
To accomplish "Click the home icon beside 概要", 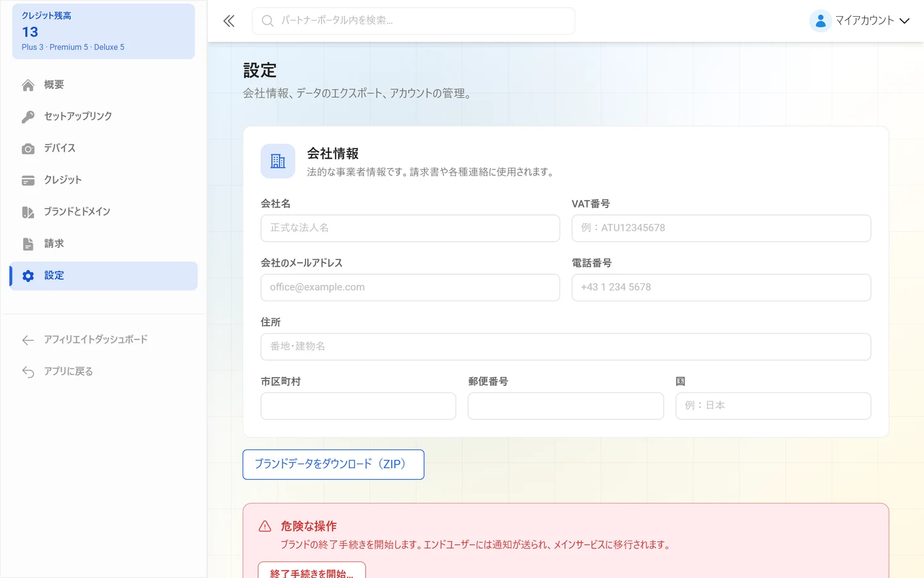I will pyautogui.click(x=28, y=85).
